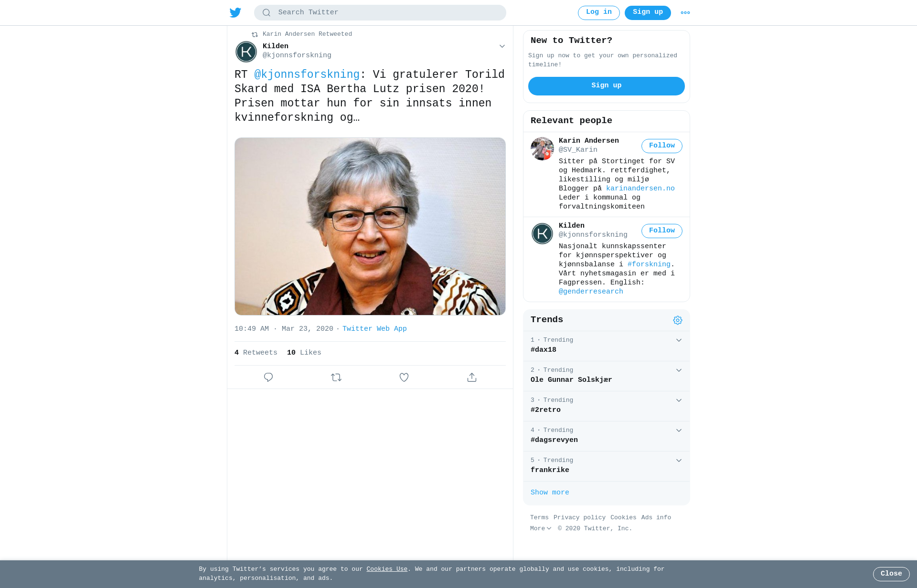This screenshot has height=588, width=917.
Task: Click Show more under Trends
Action: coord(550,493)
